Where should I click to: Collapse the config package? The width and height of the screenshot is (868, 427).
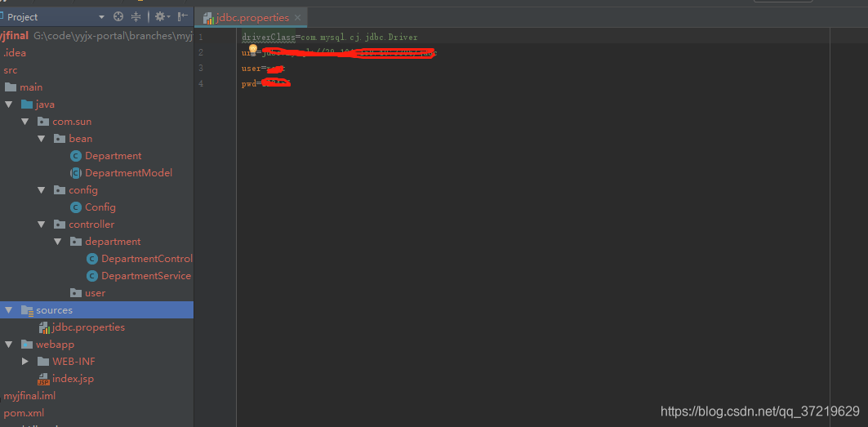coord(42,190)
